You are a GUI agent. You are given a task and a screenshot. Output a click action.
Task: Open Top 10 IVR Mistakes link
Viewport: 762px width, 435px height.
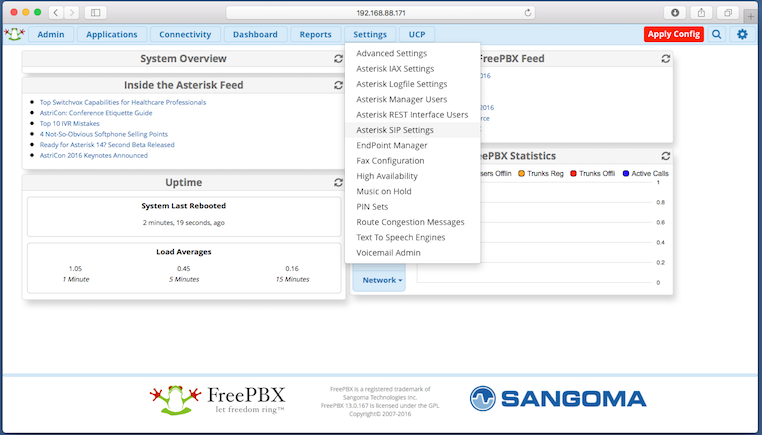(x=69, y=123)
